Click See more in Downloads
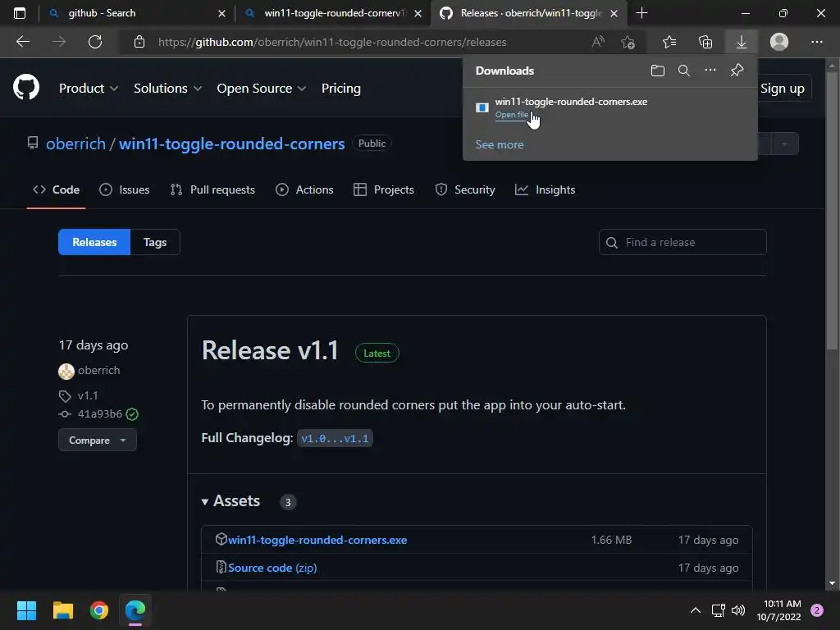840x630 pixels. point(500,144)
